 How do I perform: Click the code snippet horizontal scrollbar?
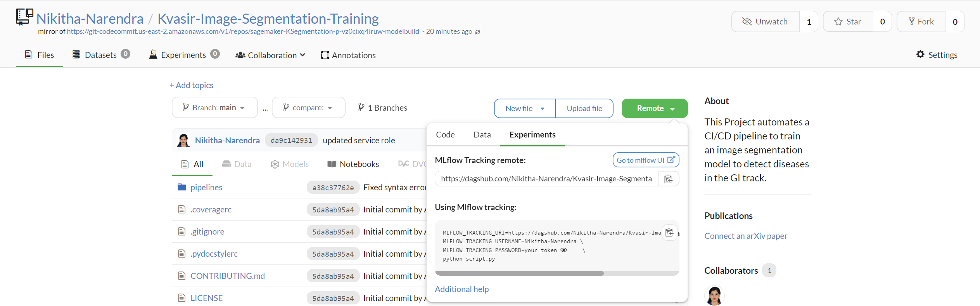coord(519,273)
